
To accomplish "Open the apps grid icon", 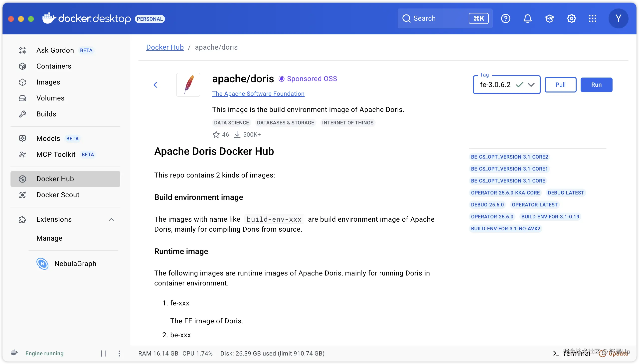I will click(x=592, y=18).
